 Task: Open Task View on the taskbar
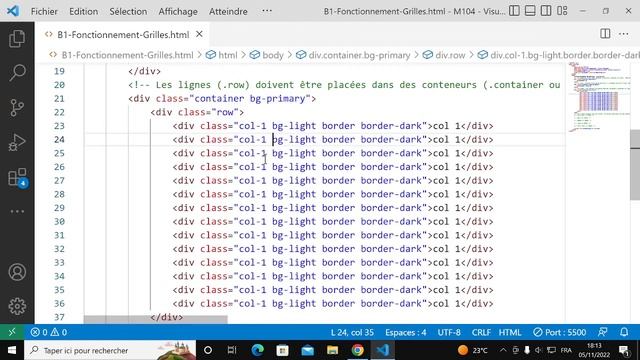click(232, 350)
